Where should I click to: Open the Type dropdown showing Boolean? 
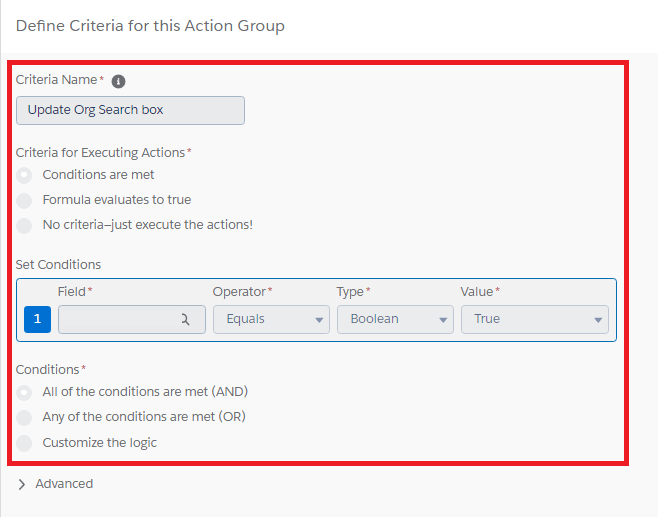pos(394,319)
